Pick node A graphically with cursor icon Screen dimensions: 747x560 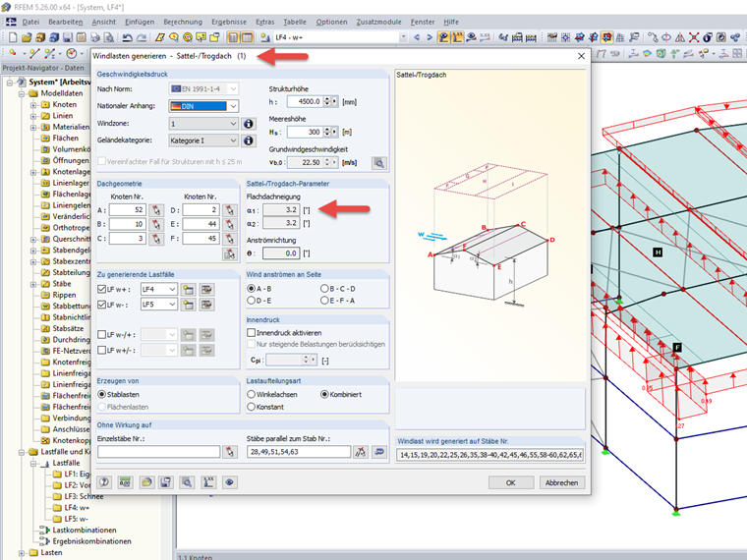click(156, 210)
